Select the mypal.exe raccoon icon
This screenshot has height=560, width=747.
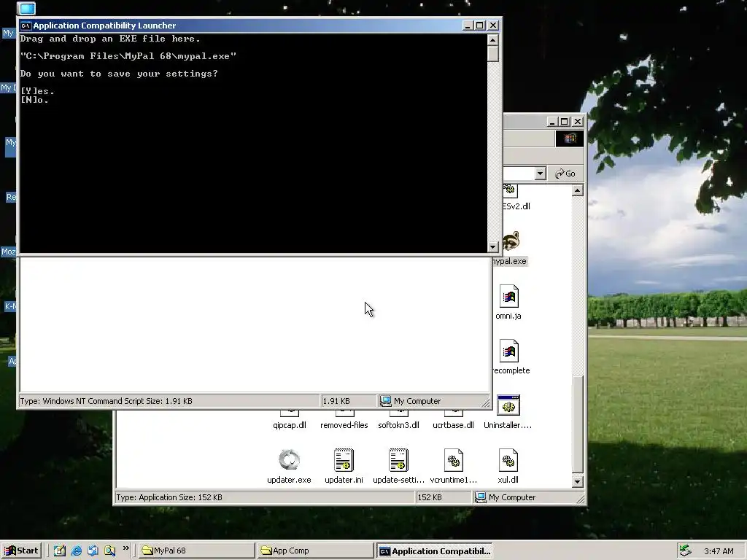pos(511,242)
